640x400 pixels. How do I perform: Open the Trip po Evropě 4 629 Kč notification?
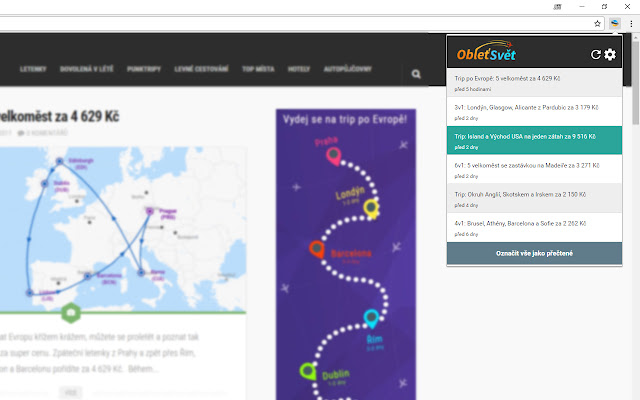coord(535,82)
